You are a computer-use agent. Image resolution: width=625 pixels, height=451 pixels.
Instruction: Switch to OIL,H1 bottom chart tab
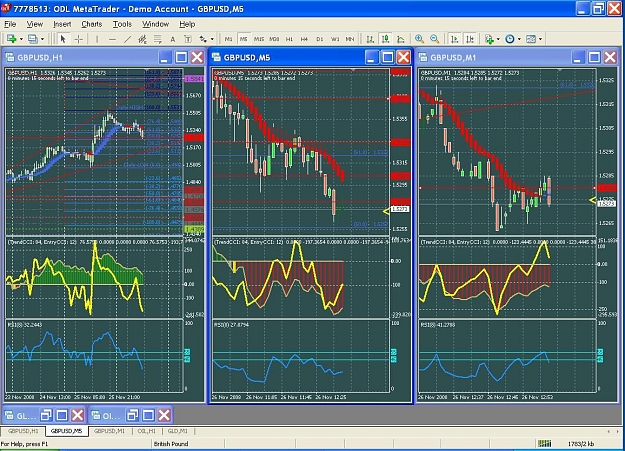[x=146, y=431]
